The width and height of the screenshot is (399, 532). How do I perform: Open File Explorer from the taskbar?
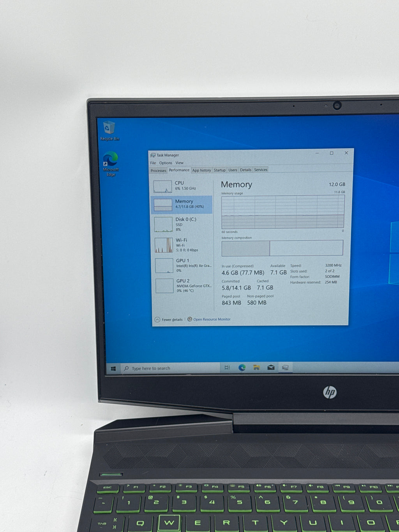pyautogui.click(x=256, y=368)
